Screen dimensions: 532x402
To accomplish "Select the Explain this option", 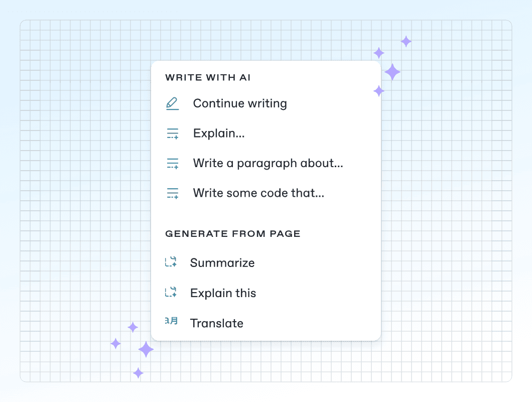I will tap(223, 293).
